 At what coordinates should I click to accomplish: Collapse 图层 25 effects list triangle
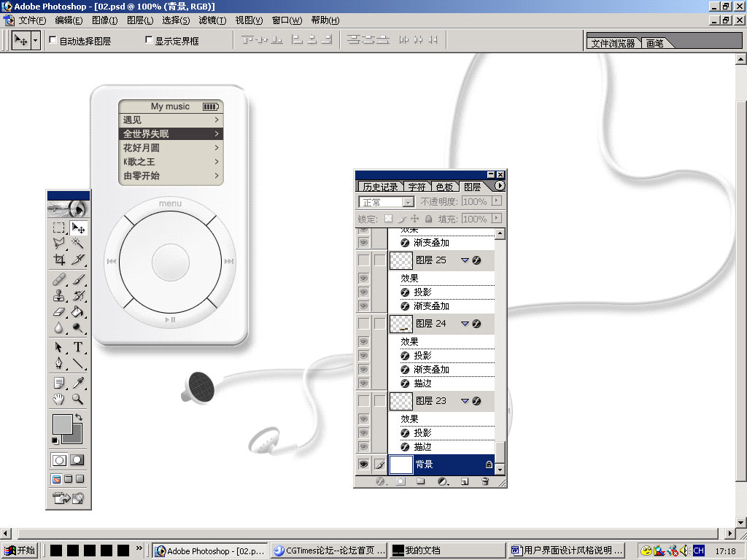tap(465, 260)
